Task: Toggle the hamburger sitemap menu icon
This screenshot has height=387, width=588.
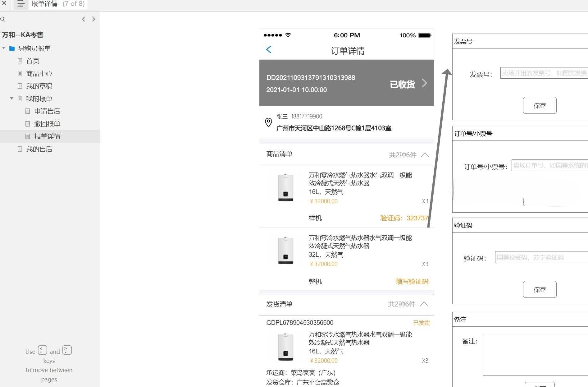Action: pos(21,4)
